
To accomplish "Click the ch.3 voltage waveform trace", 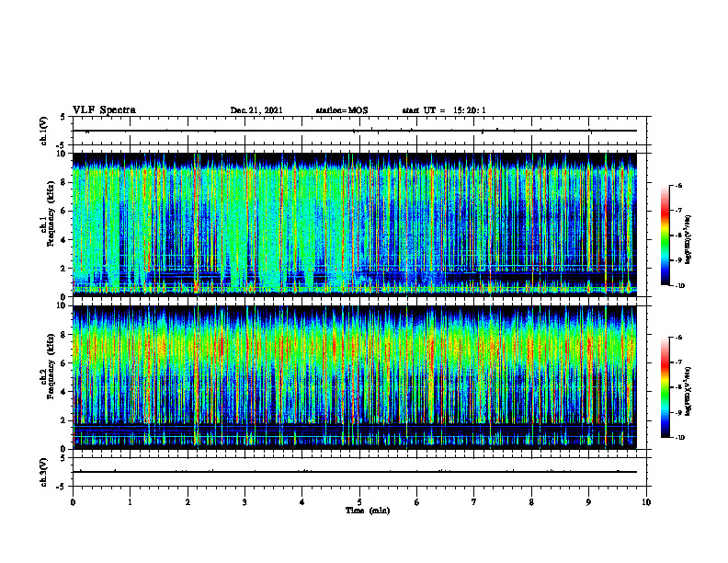I will tap(354, 472).
